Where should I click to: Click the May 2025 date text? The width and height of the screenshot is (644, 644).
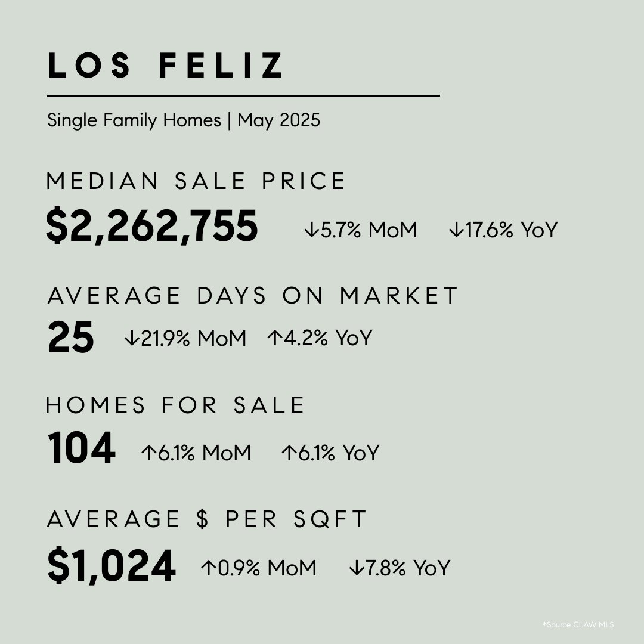point(279,120)
